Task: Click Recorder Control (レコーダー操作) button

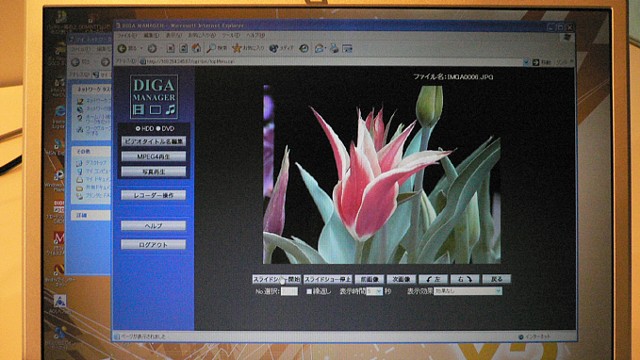Action: pos(153,195)
